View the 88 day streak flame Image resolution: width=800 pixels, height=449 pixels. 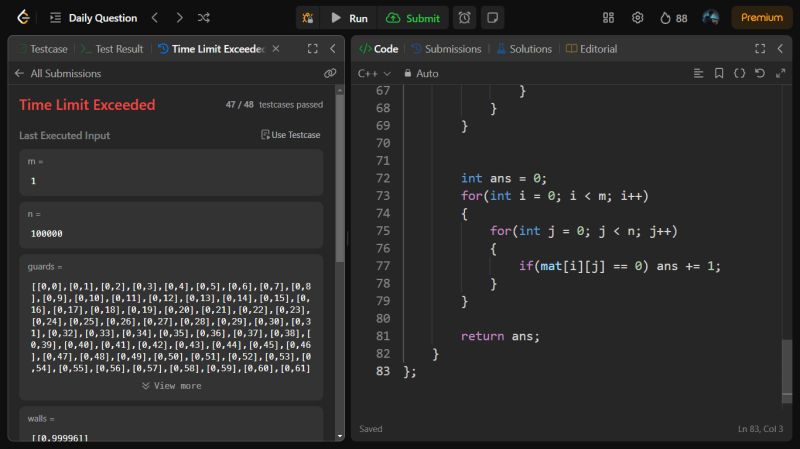pyautogui.click(x=673, y=18)
